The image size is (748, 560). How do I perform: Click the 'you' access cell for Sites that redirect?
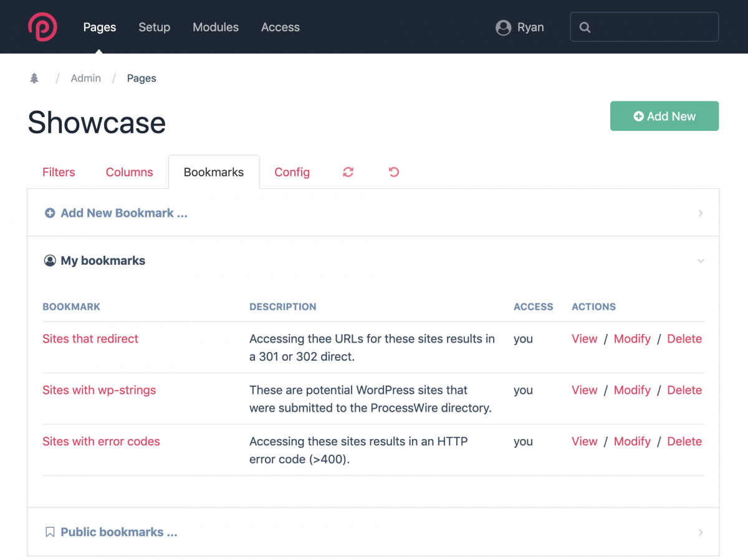point(523,339)
